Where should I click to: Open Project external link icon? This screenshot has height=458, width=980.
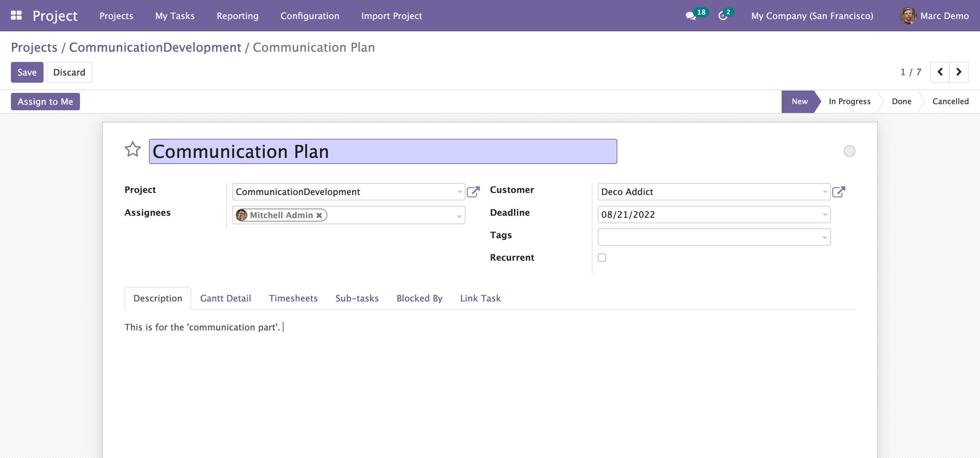pos(473,192)
